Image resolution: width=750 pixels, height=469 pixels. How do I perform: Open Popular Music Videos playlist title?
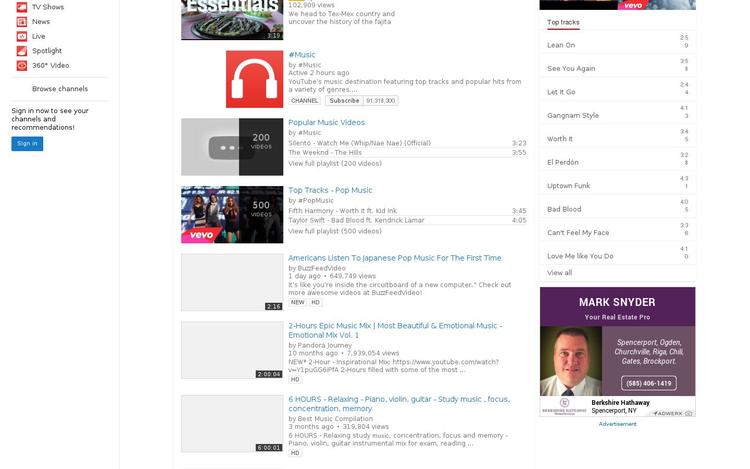tap(327, 123)
